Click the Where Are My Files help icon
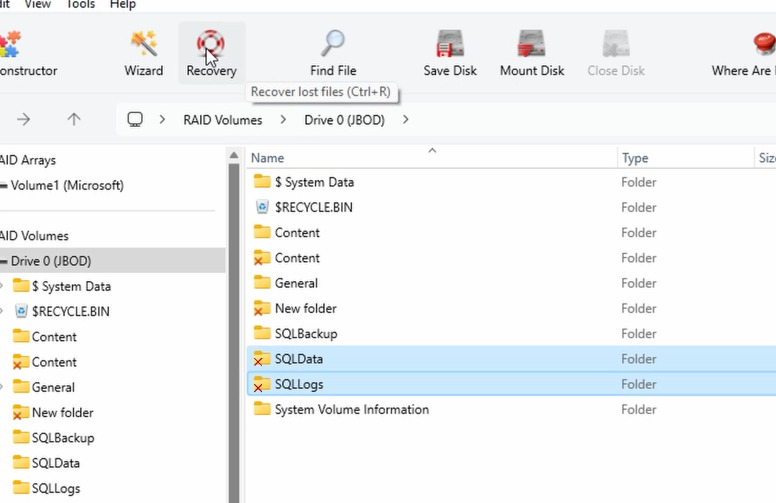Screen dimensions: 776x503 764,44
